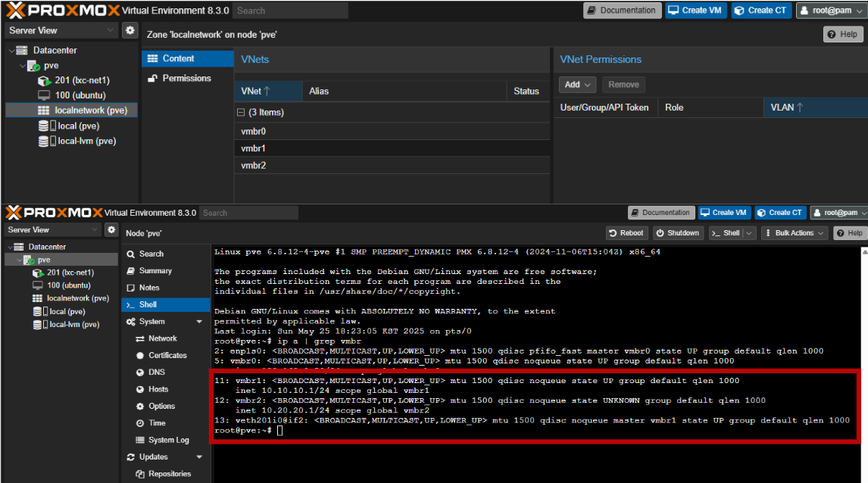Open Server View dropdown in bottom window
The height and width of the screenshot is (483, 868).
[x=54, y=229]
